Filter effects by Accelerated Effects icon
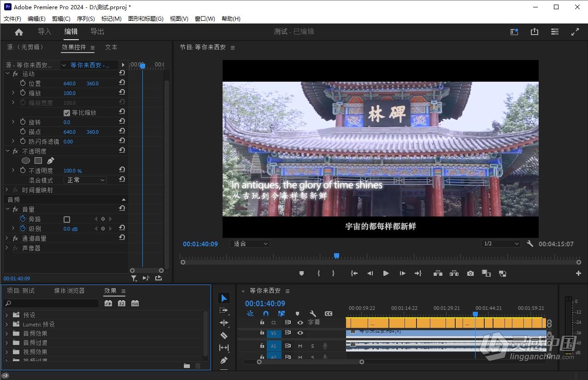This screenshot has width=588, height=380. pyautogui.click(x=108, y=303)
